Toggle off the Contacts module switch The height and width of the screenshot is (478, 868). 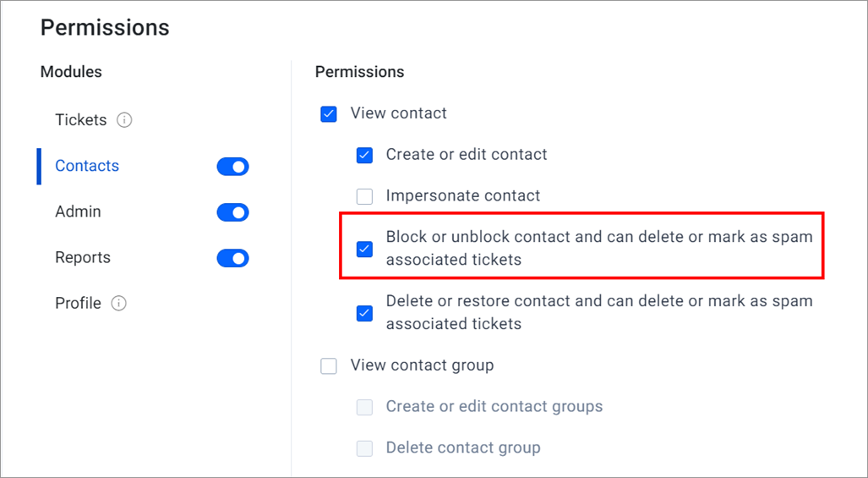232,166
